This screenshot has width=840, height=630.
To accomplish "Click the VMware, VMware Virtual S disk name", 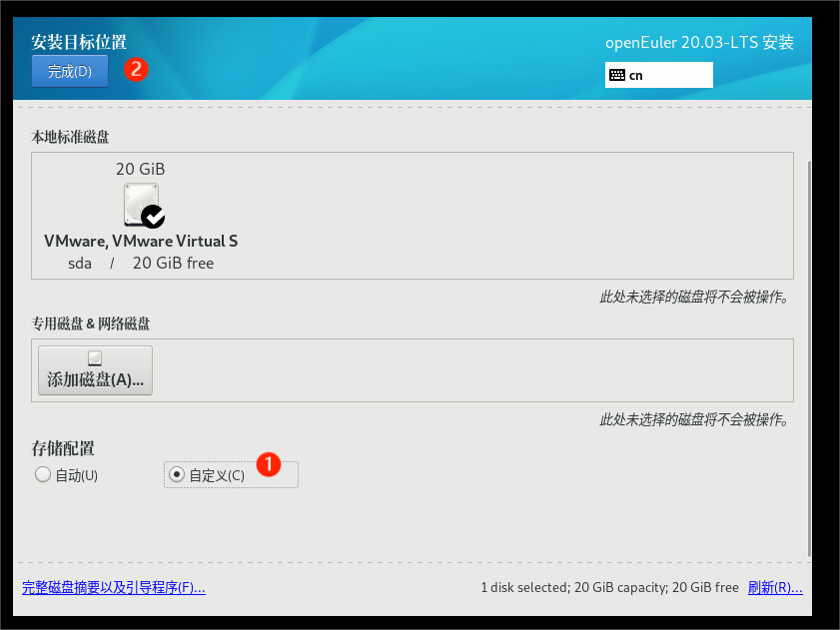I will 141,242.
